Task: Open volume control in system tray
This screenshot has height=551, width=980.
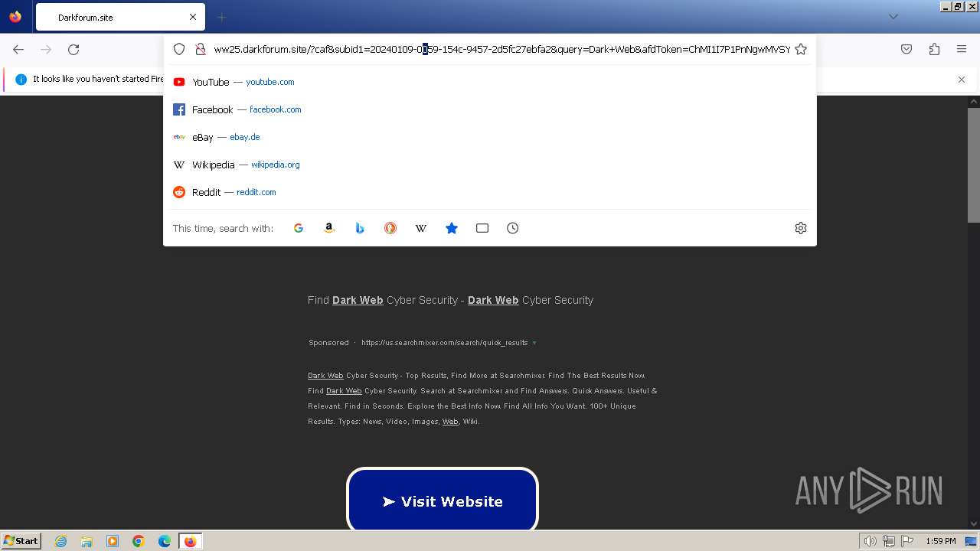Action: [870, 541]
